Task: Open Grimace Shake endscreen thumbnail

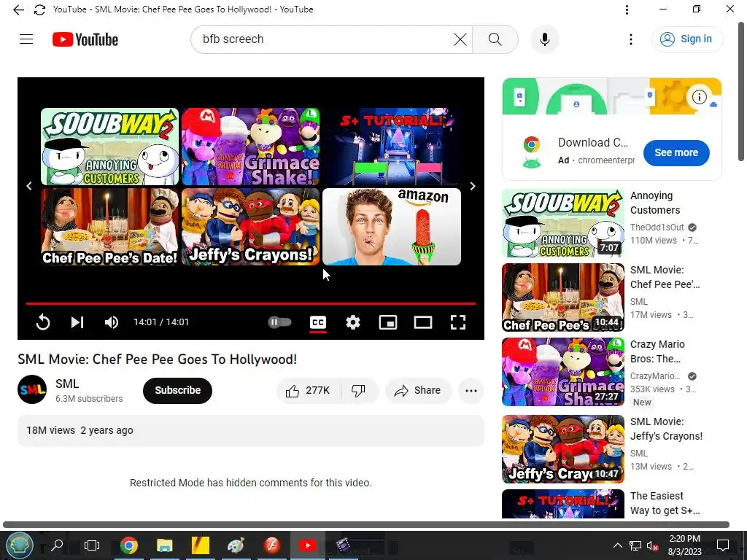Action: coord(251,147)
